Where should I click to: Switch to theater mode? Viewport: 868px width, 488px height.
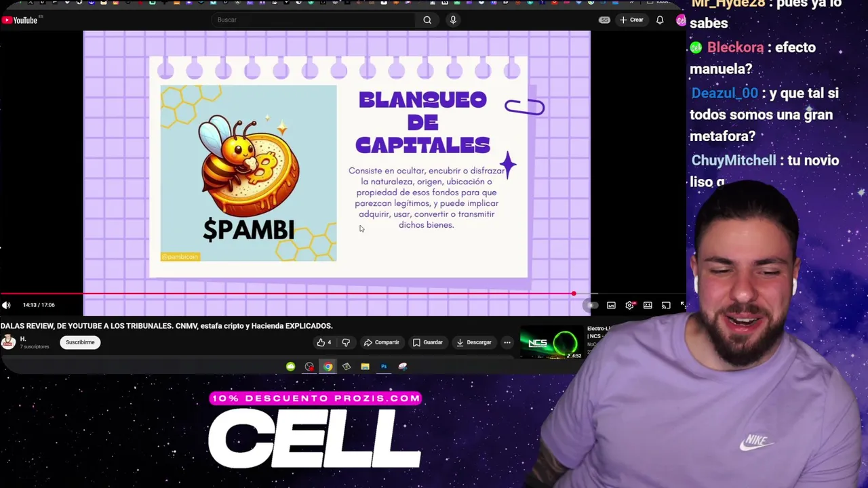click(648, 306)
